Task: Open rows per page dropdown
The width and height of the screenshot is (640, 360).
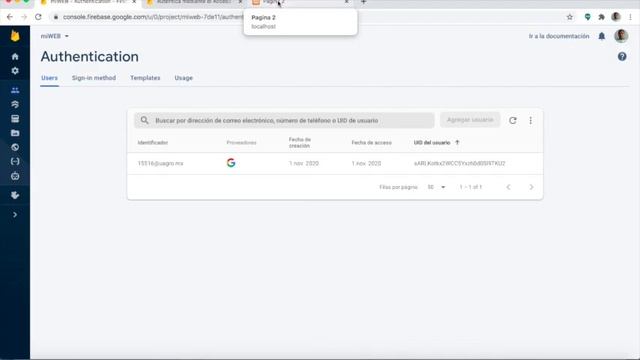Action: click(436, 187)
